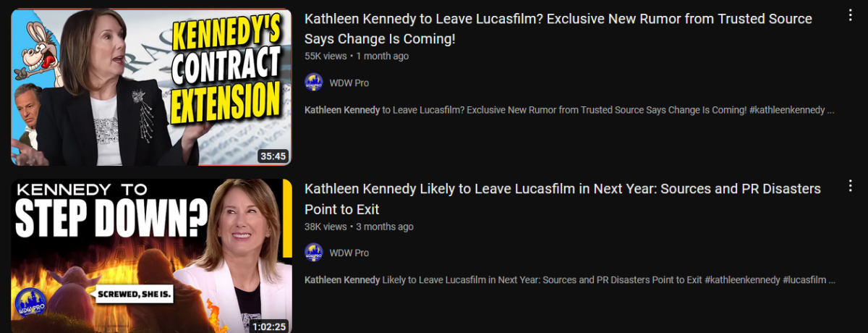
Task: Click WDW Pro avatar under 55K views video
Action: tap(313, 83)
